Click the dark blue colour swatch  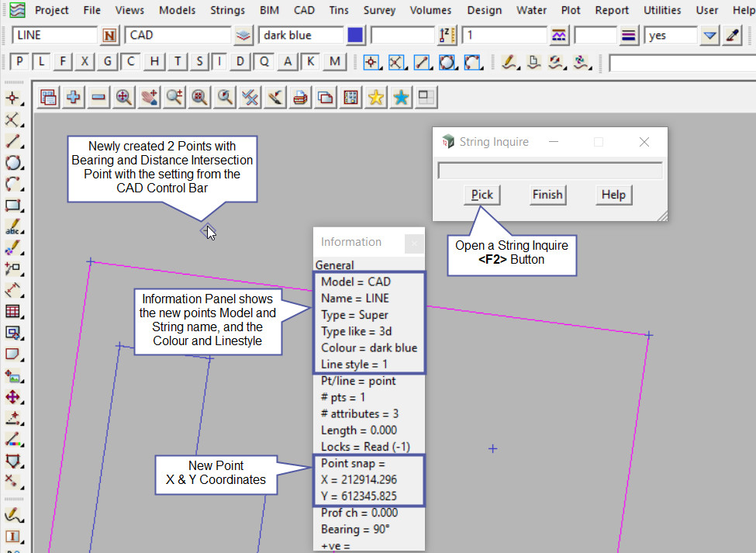pos(355,36)
